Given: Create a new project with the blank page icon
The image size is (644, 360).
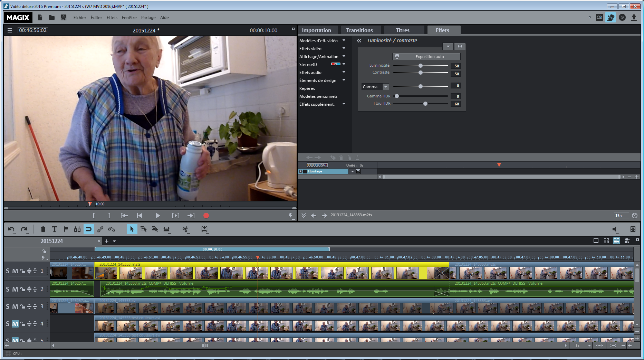Looking at the screenshot, I should (x=40, y=17).
